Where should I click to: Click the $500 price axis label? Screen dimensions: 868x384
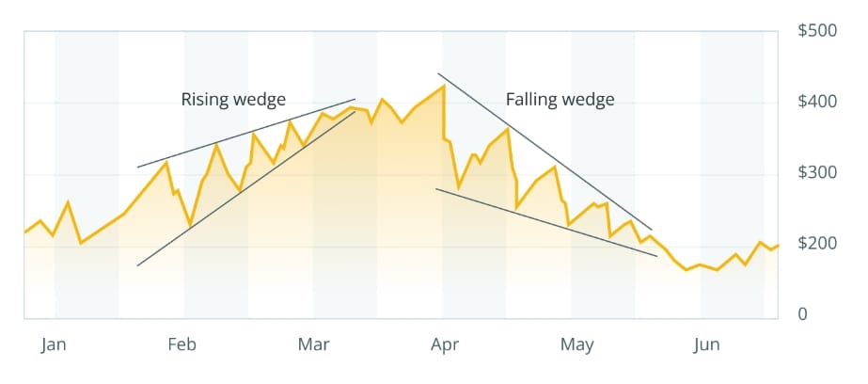pos(817,31)
